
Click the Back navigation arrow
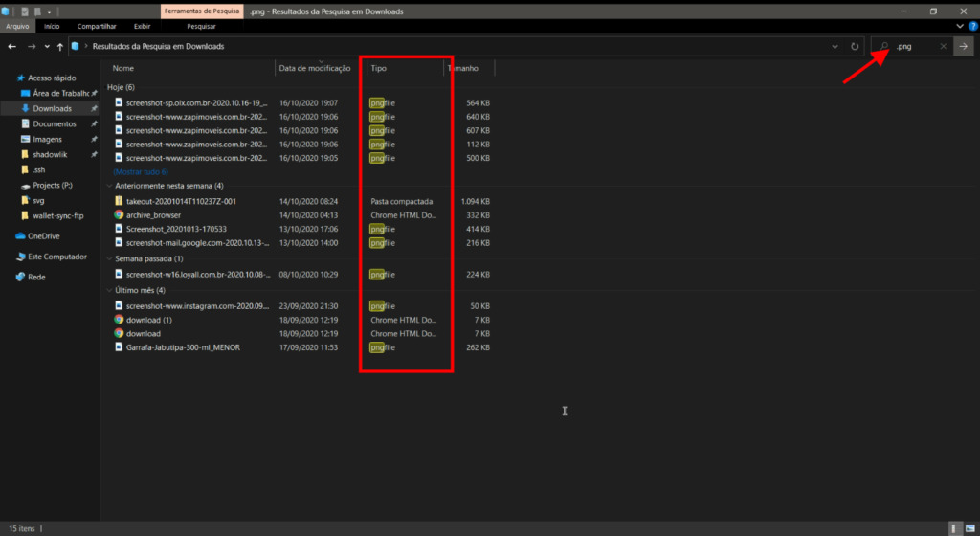(12, 46)
